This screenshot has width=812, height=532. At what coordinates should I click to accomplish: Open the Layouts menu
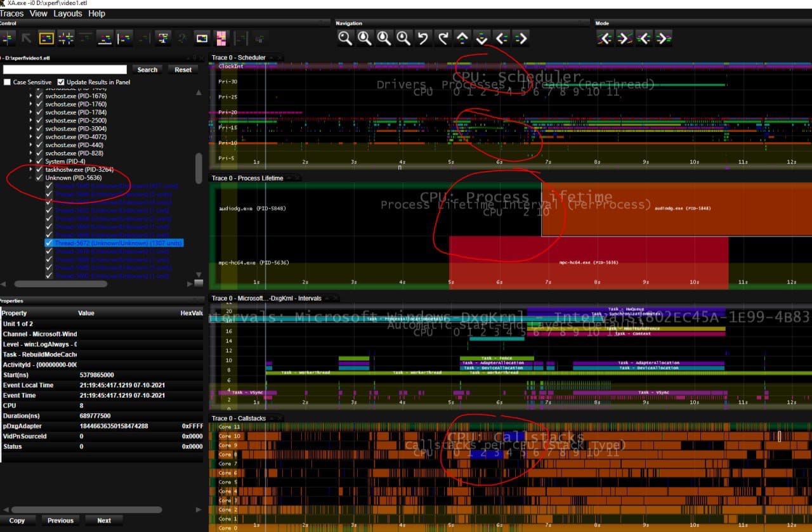(68, 13)
